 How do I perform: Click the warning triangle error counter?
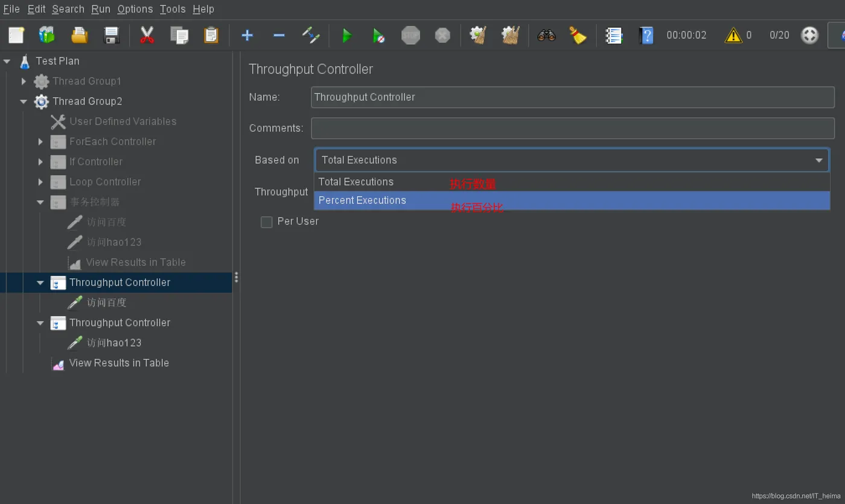[x=733, y=36]
